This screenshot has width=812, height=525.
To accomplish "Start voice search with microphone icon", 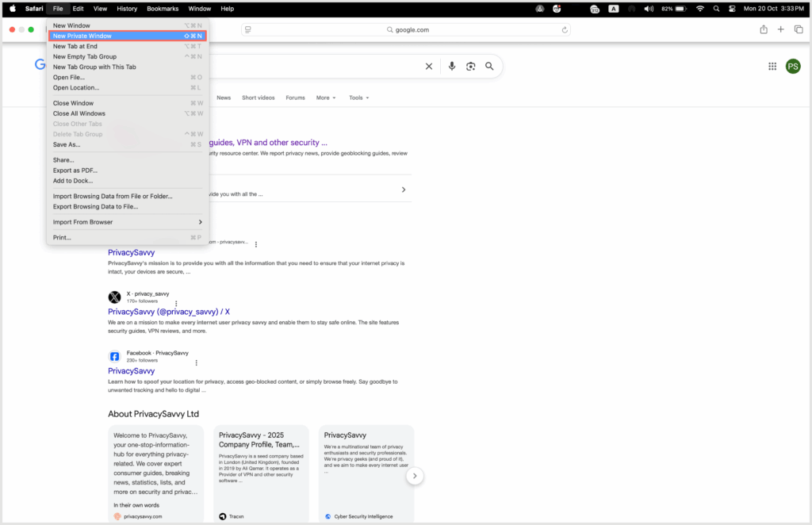I will (x=452, y=67).
